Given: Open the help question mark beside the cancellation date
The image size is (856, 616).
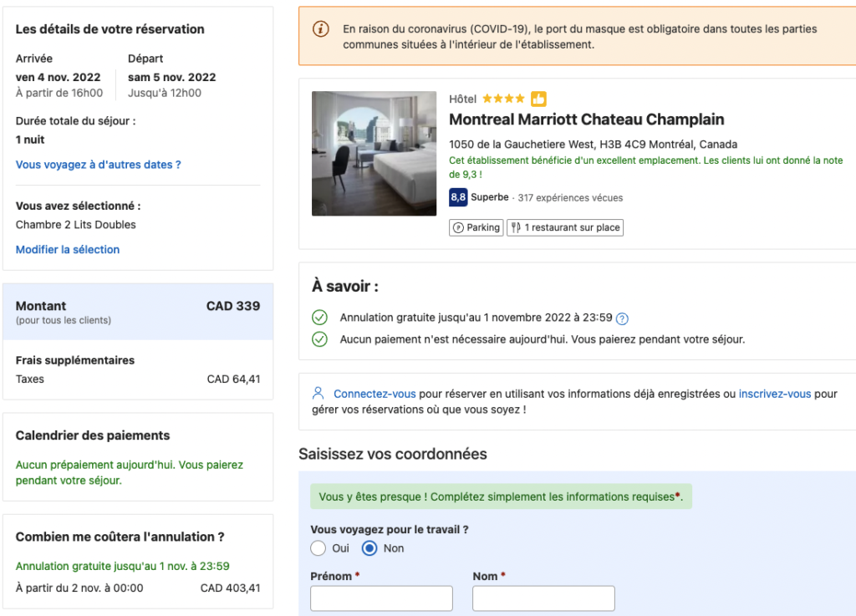Looking at the screenshot, I should tap(624, 318).
